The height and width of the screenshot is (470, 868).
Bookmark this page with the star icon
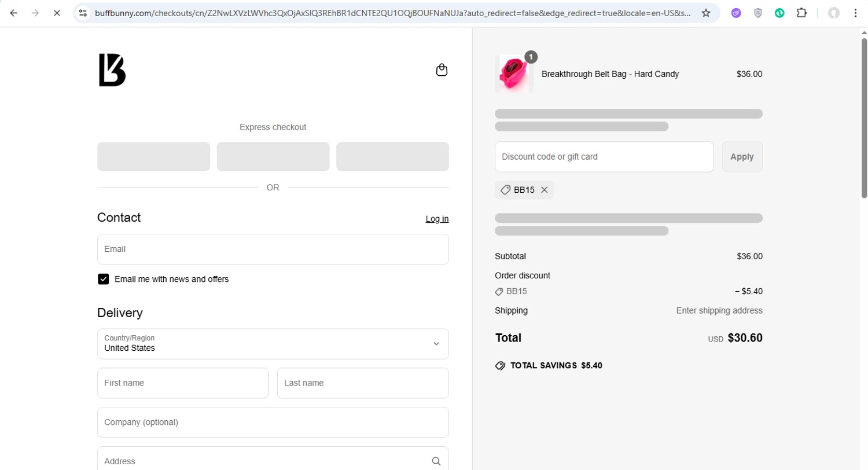tap(706, 13)
